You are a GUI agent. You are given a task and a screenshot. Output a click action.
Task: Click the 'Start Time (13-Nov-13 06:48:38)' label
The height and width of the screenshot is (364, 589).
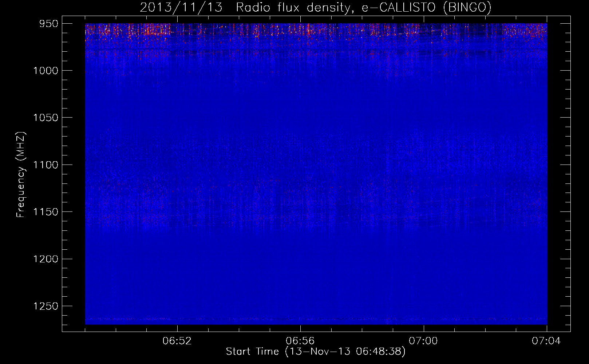(x=316, y=352)
